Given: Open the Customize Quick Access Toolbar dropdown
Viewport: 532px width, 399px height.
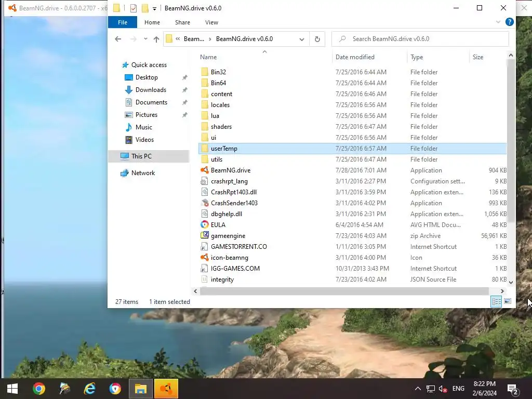Looking at the screenshot, I should pos(154,8).
